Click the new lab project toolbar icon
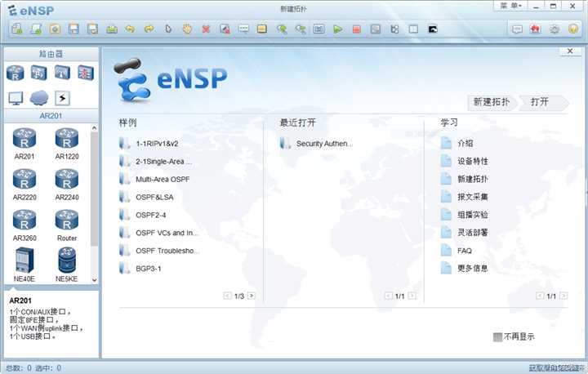This screenshot has width=588, height=374. coord(36,29)
